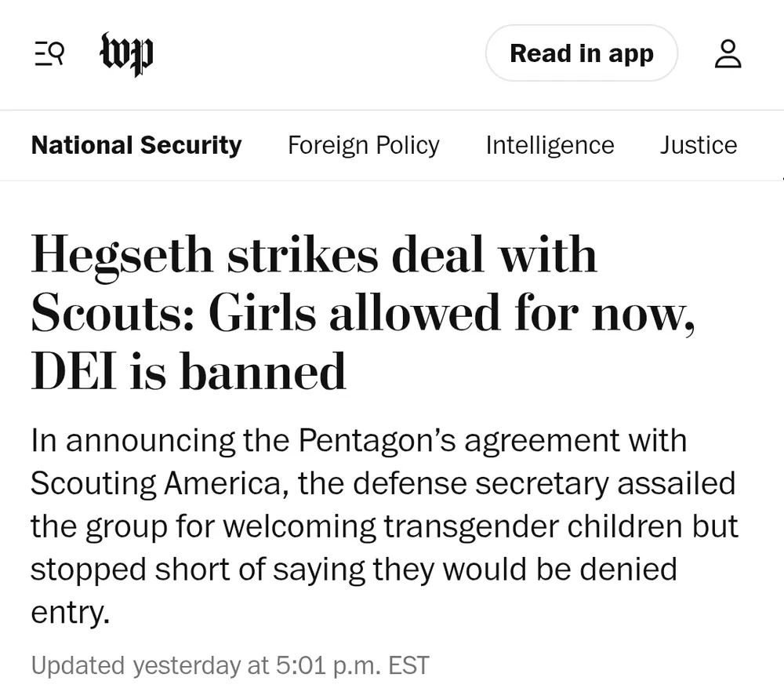Viewport: 784px width, 699px height.
Task: Click the "5:01 p.m. EST" time text
Action: (x=352, y=665)
